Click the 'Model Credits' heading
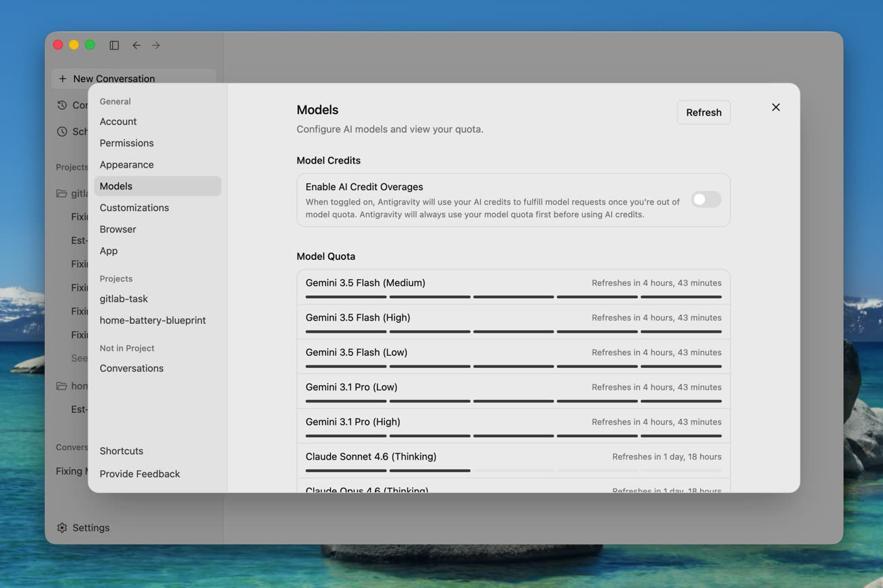This screenshot has width=883, height=588. point(329,160)
